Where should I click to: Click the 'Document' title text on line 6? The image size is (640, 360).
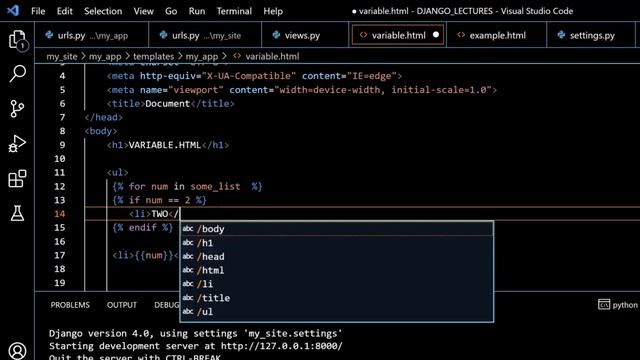(167, 104)
